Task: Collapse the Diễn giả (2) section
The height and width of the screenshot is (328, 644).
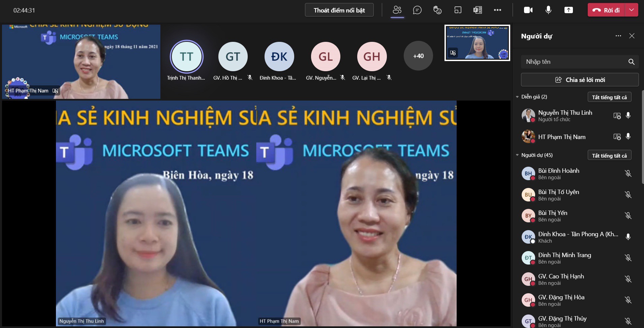Action: [x=517, y=97]
